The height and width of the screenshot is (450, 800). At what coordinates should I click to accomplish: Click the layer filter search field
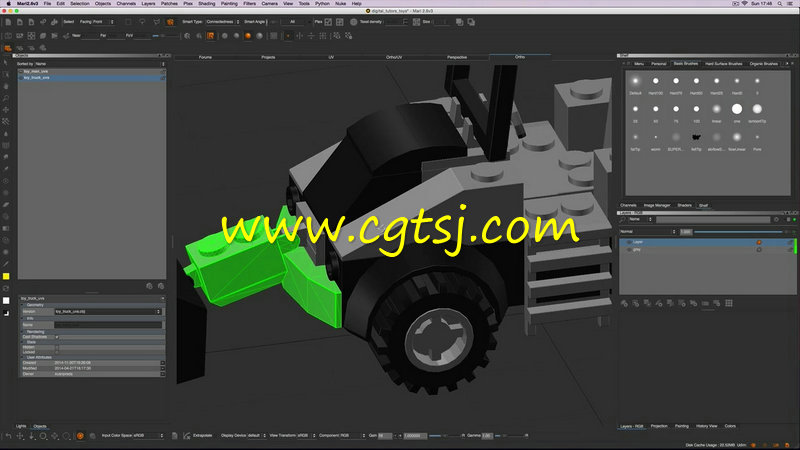click(713, 219)
